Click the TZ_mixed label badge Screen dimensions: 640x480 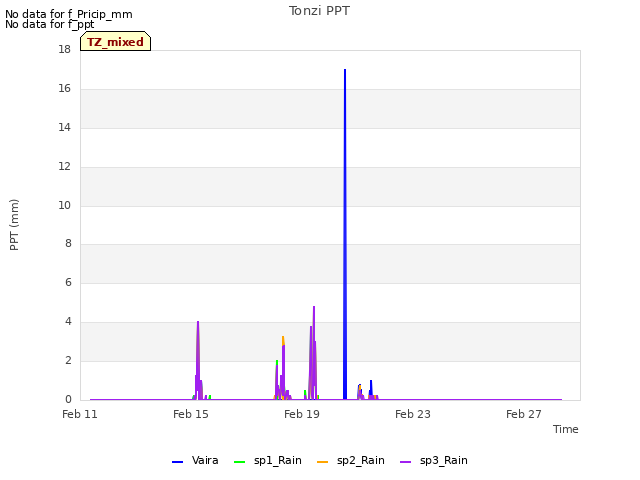tap(116, 41)
